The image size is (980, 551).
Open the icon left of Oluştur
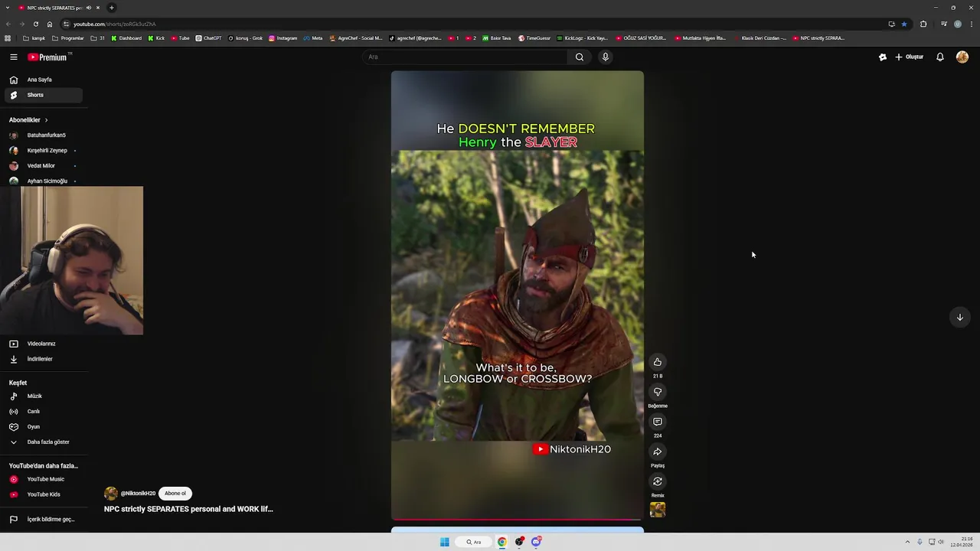coord(882,57)
